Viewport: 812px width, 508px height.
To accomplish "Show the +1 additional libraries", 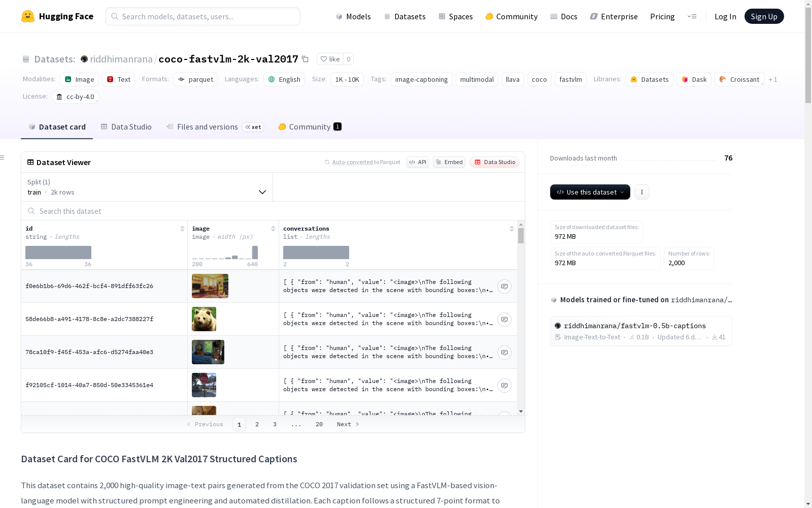I will click(773, 79).
